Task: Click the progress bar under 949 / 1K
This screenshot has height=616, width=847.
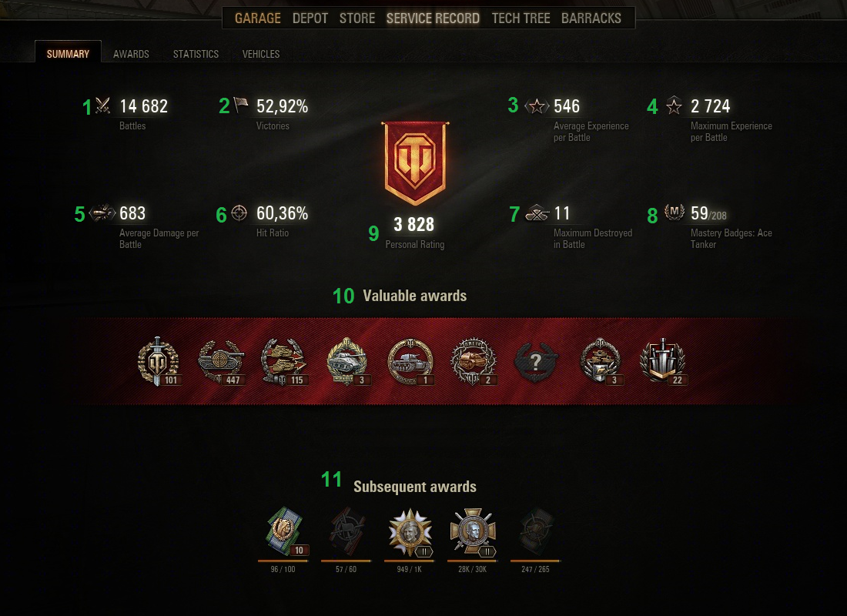Action: point(409,561)
